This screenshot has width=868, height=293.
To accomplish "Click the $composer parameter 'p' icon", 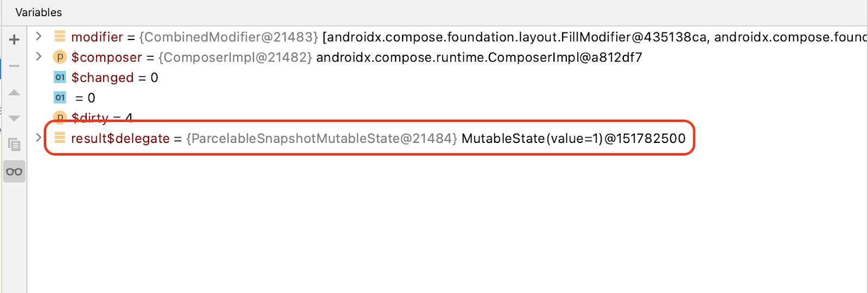I will click(60, 57).
